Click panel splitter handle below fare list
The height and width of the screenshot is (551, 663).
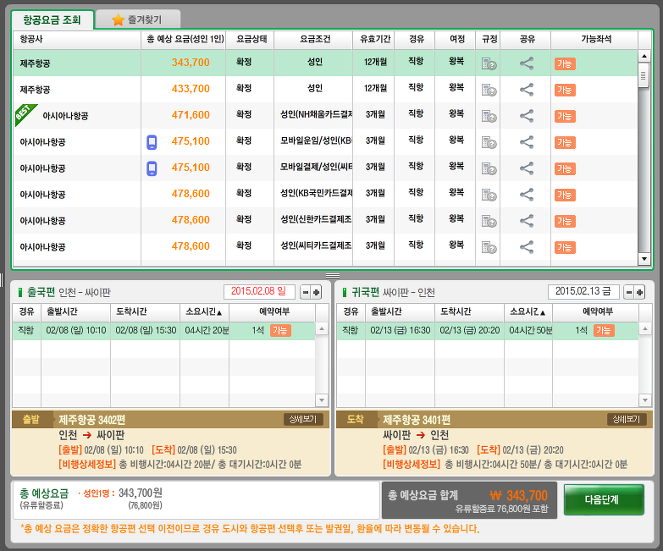(x=332, y=276)
